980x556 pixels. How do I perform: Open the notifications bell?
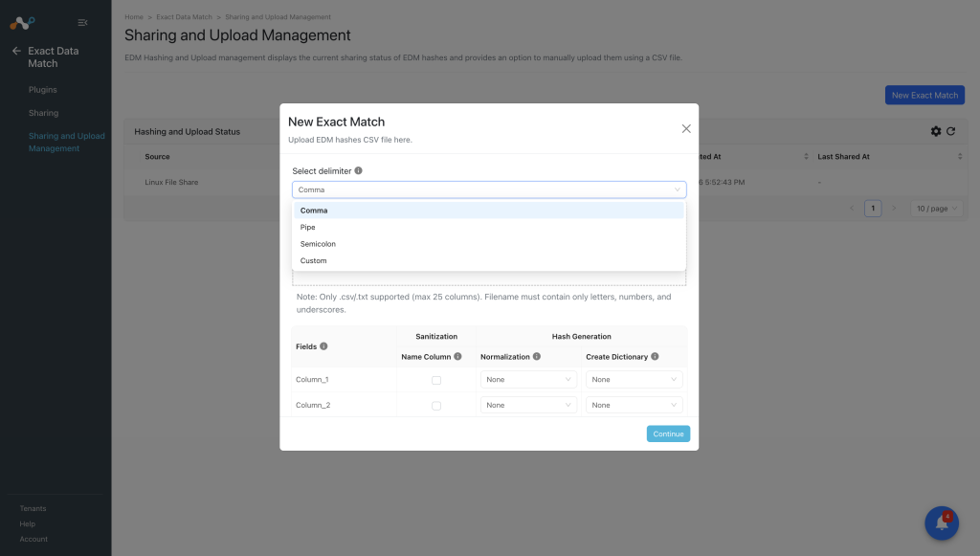[942, 523]
